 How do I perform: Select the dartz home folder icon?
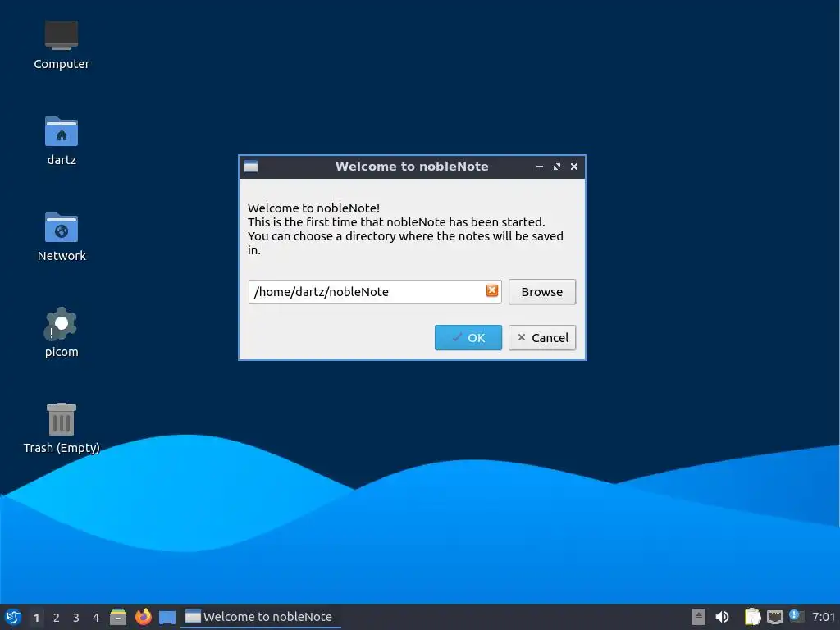(62, 141)
